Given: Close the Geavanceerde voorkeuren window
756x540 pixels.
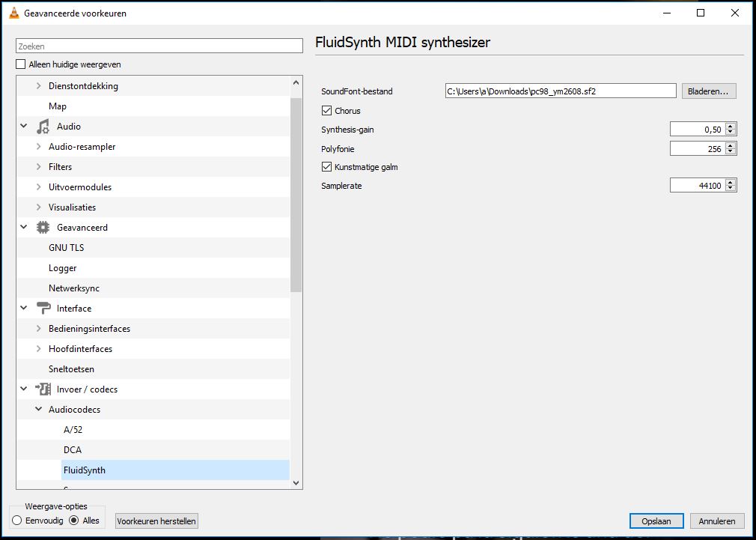Looking at the screenshot, I should click(735, 13).
